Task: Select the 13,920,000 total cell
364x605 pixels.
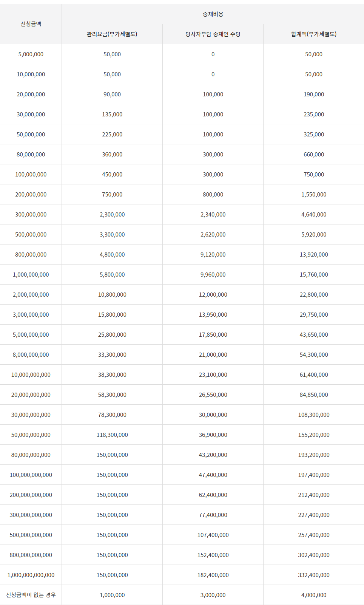Action: pyautogui.click(x=314, y=254)
